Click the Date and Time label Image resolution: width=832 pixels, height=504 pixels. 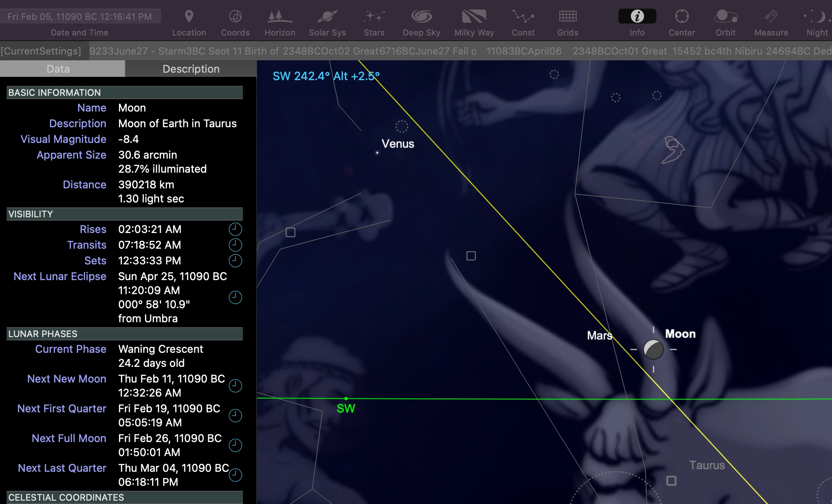coord(80,33)
